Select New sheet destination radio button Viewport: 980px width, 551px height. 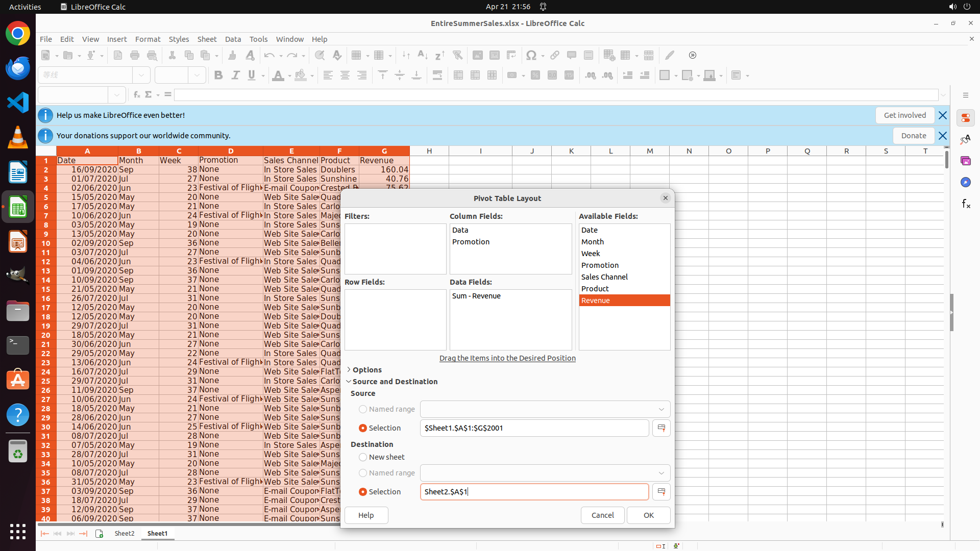363,457
